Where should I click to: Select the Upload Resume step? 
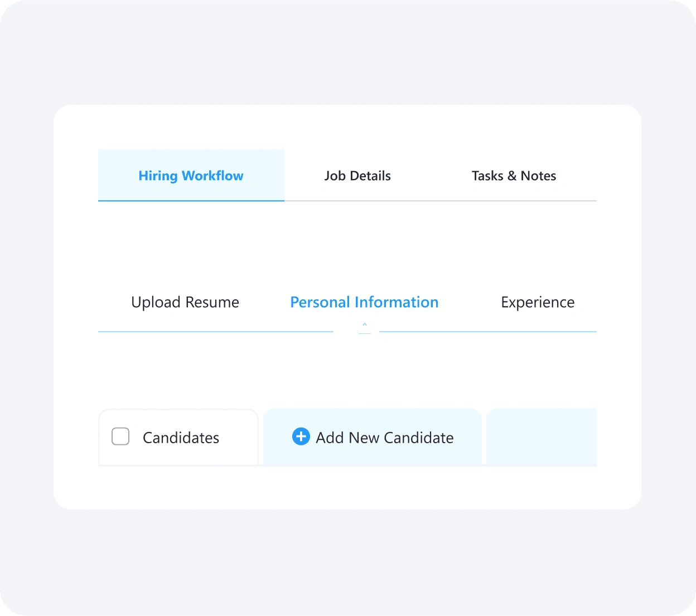[185, 302]
